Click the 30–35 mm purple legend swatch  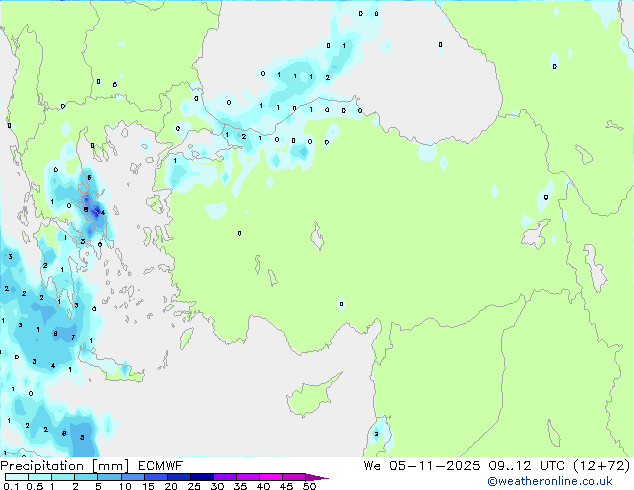click(x=225, y=477)
